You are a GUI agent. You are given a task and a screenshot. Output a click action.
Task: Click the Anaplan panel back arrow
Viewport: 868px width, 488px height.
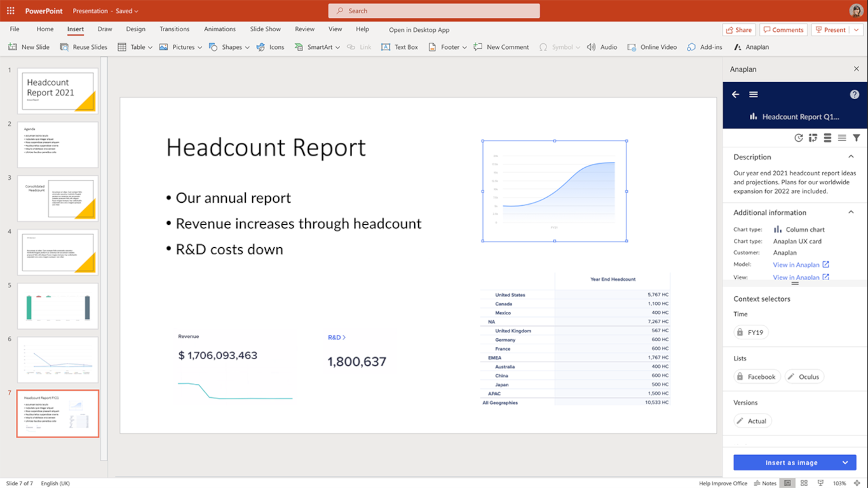pos(735,95)
